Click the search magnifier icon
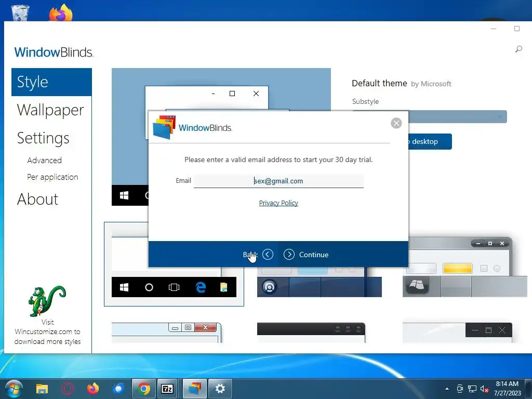The width and height of the screenshot is (532, 399). [x=518, y=49]
